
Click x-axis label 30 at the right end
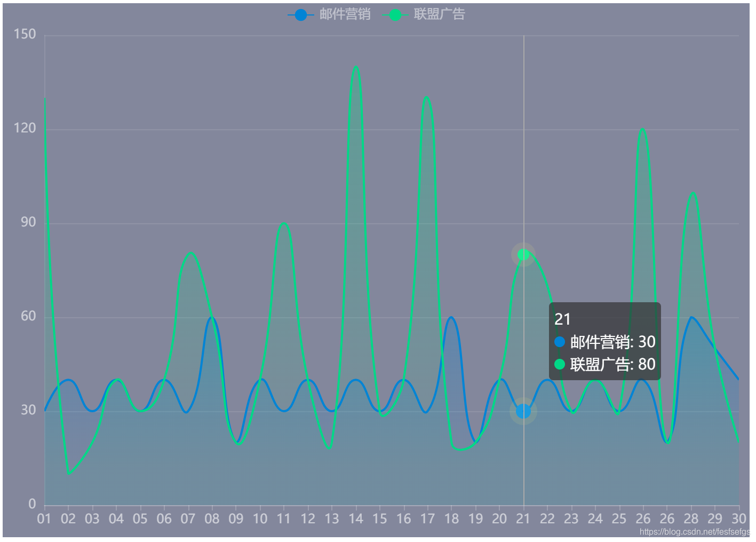739,519
